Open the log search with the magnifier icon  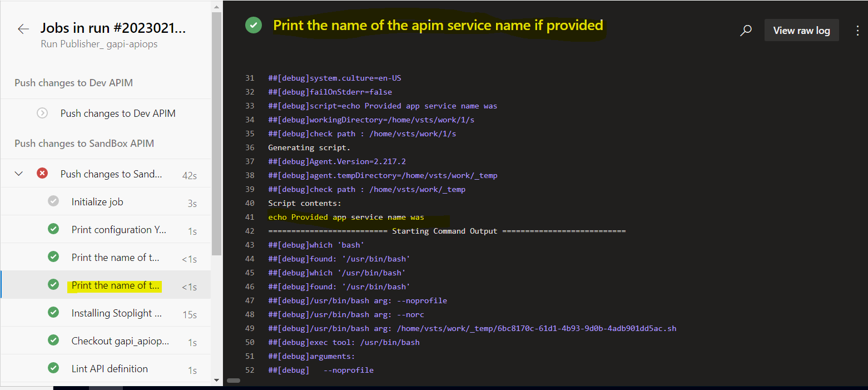746,30
